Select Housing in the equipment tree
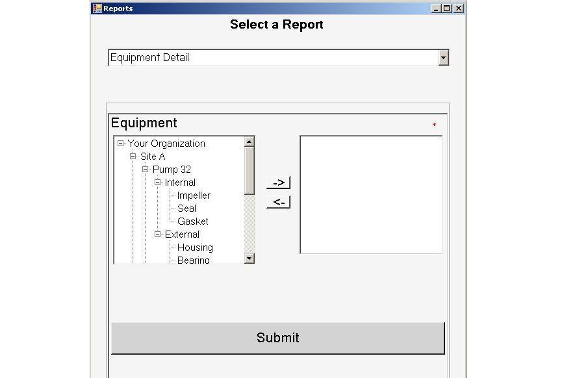Image resolution: width=588 pixels, height=378 pixels. click(x=195, y=247)
